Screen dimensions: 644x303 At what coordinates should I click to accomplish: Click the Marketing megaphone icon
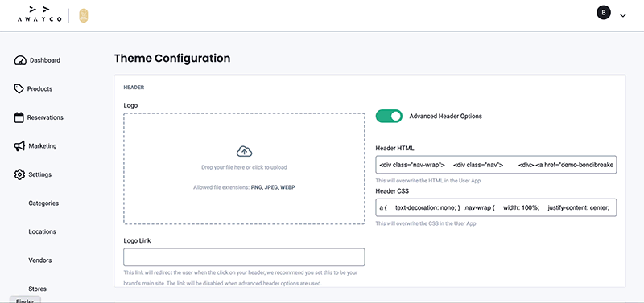click(19, 146)
